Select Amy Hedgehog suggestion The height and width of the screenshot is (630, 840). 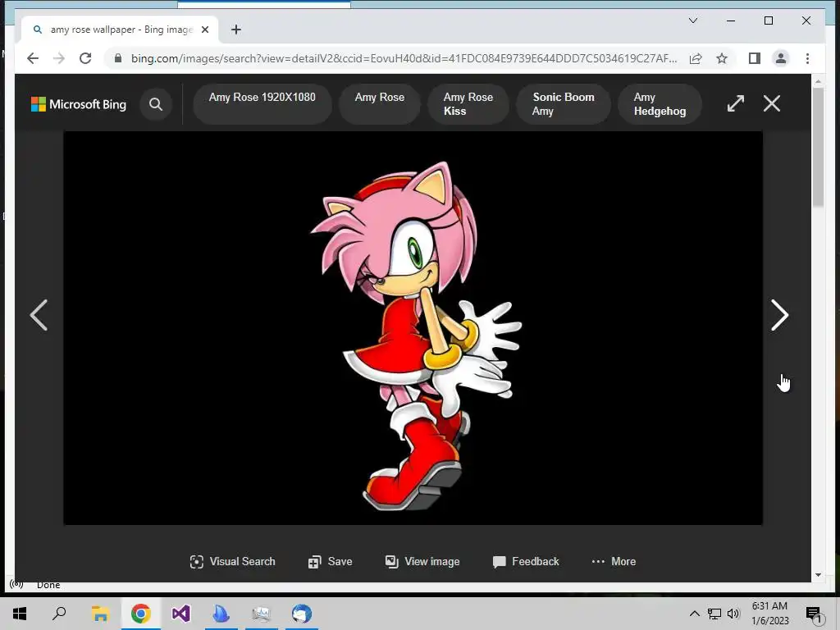pyautogui.click(x=660, y=104)
